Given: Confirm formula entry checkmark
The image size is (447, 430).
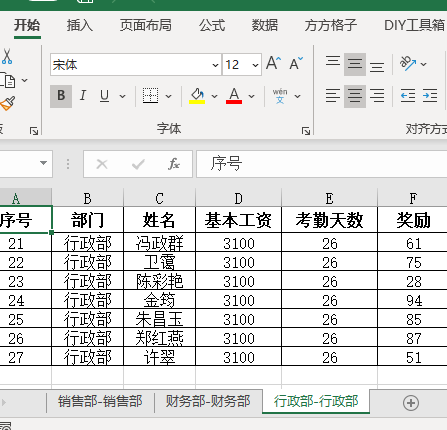Looking at the screenshot, I should pyautogui.click(x=138, y=164).
